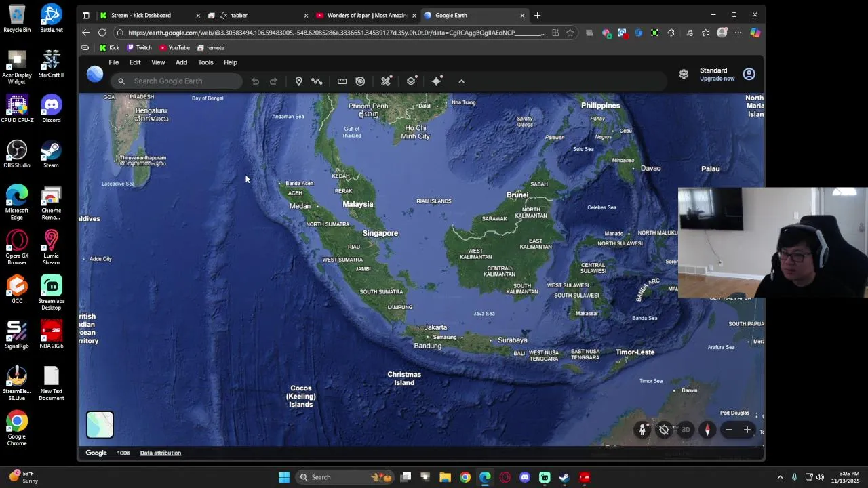Open a new browser tab
This screenshot has width=868, height=488.
[537, 15]
